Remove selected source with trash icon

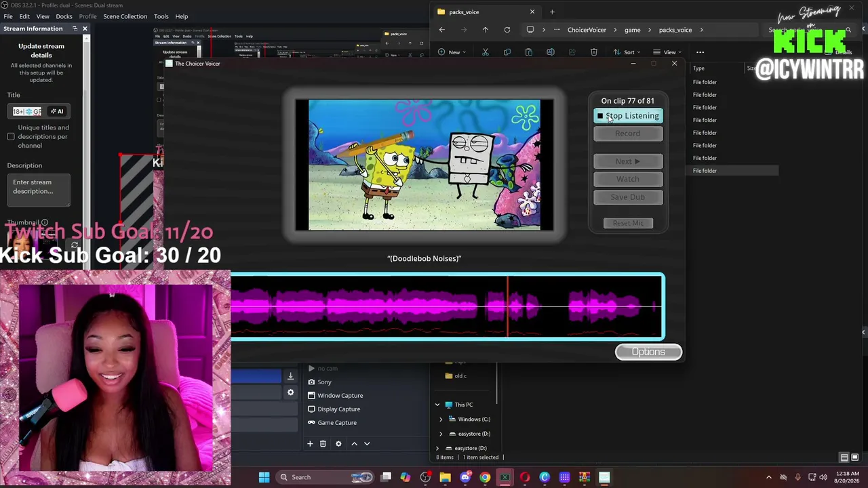point(323,444)
